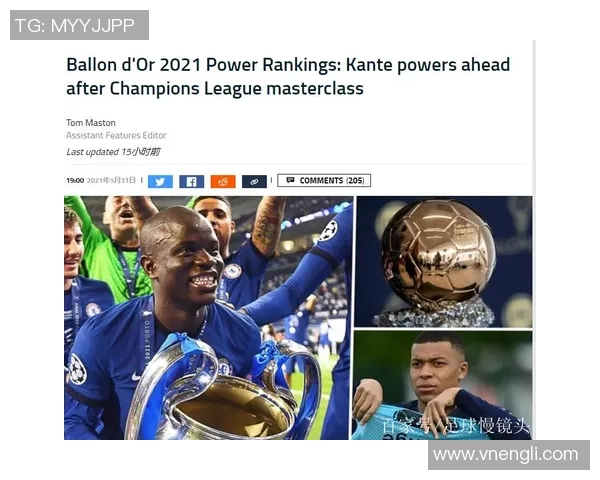The width and height of the screenshot is (600, 480).
Task: Share article via Facebook icon
Action: point(191,181)
